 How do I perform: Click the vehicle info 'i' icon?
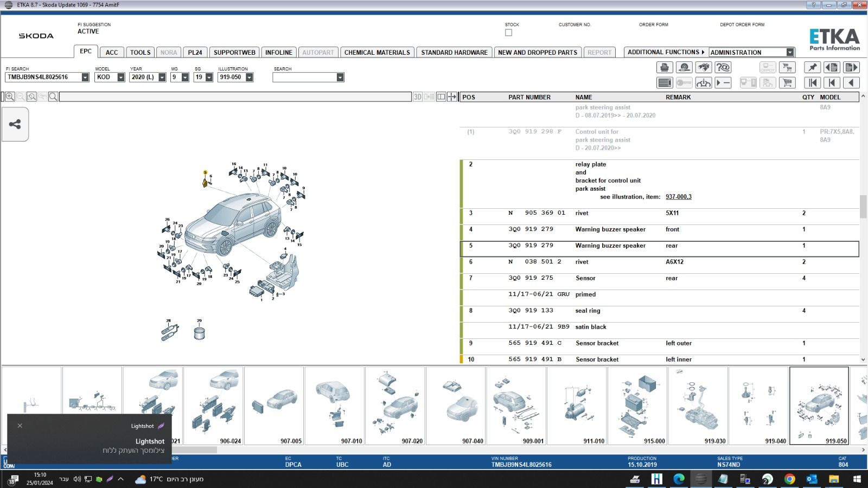[704, 83]
